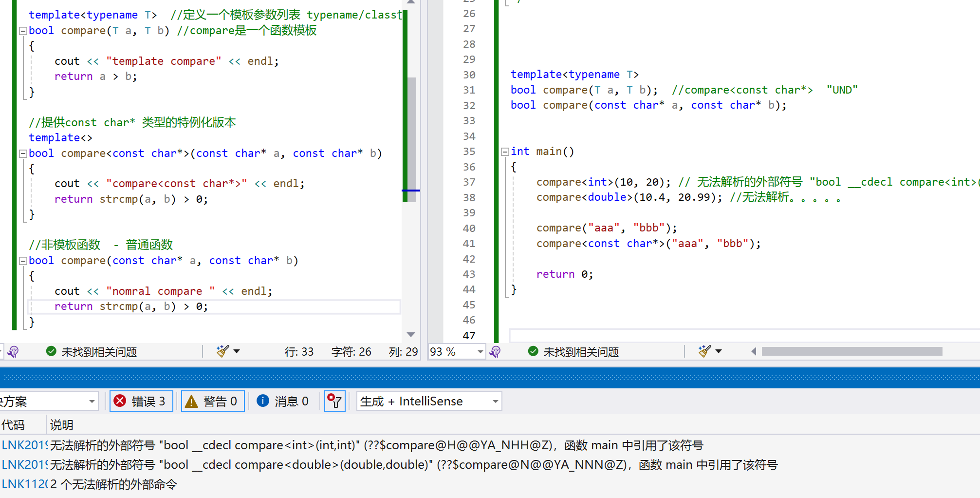Click the compare("aaa", "bbb") call on line 40
Screen dimensions: 980x498
click(607, 228)
